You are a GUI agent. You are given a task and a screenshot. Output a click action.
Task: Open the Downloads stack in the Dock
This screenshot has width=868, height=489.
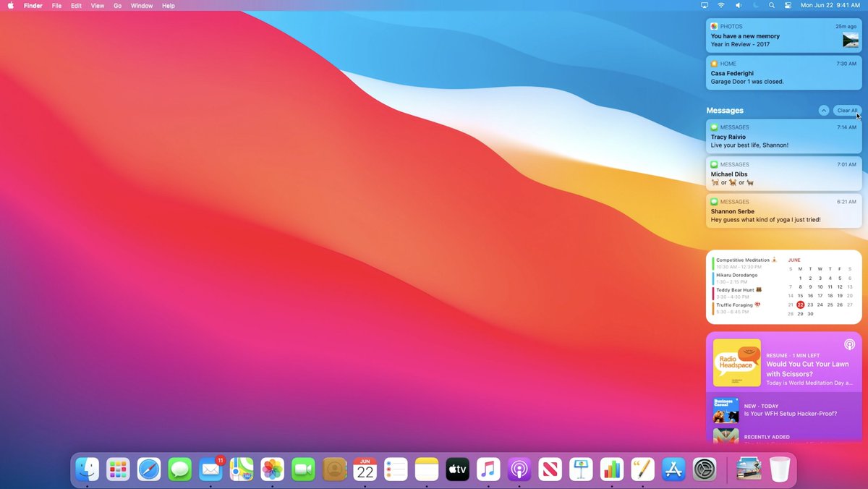tap(749, 469)
